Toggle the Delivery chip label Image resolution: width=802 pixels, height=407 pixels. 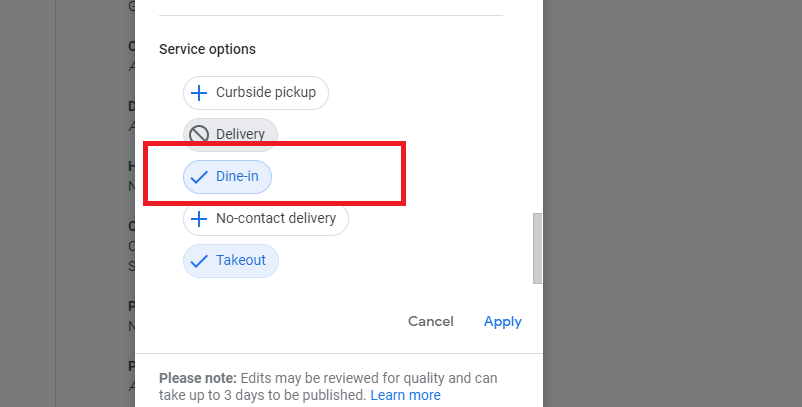point(240,134)
